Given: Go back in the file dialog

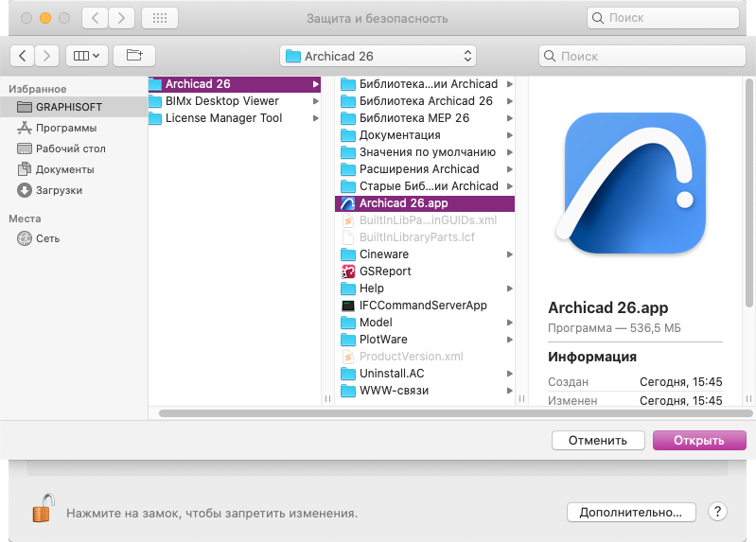Looking at the screenshot, I should click(22, 56).
